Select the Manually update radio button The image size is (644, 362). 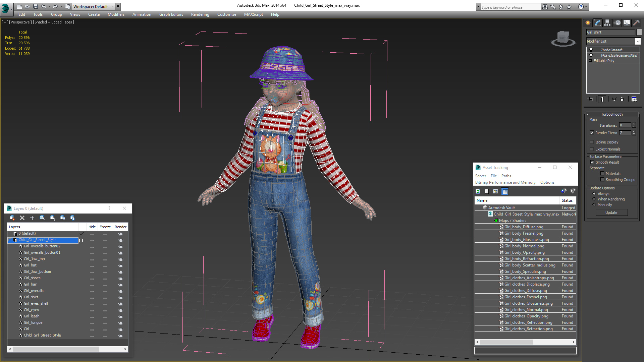[594, 205]
